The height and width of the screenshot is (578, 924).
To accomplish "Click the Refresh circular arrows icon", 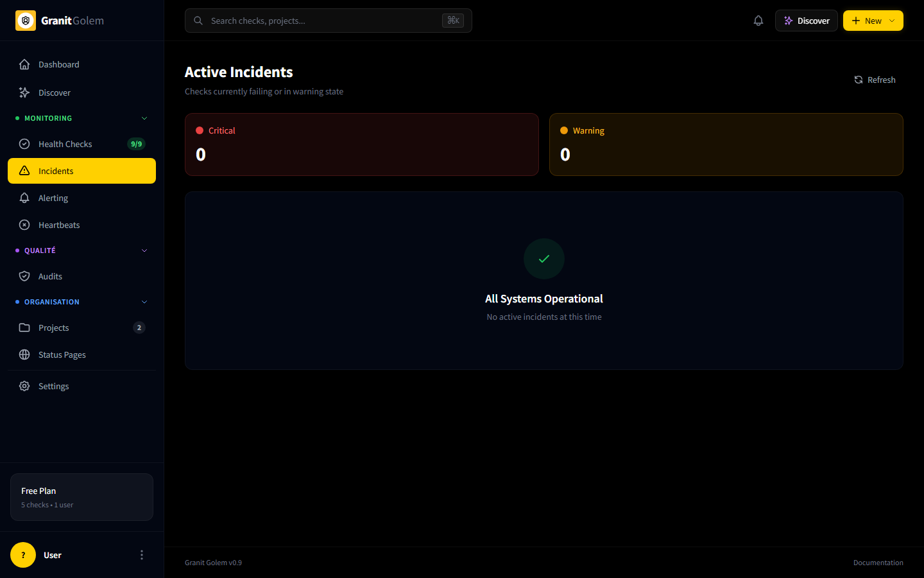I will coord(859,80).
